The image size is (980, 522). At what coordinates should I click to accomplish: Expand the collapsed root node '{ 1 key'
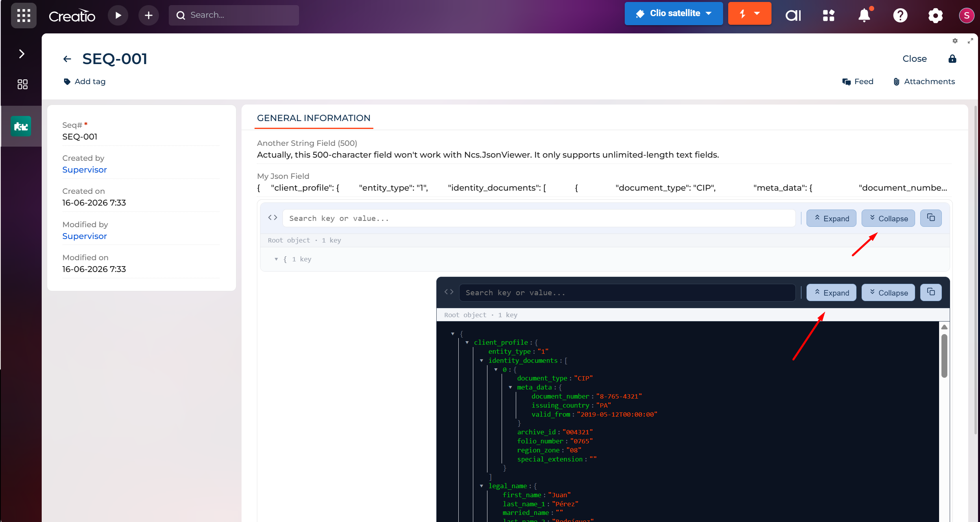[276, 259]
